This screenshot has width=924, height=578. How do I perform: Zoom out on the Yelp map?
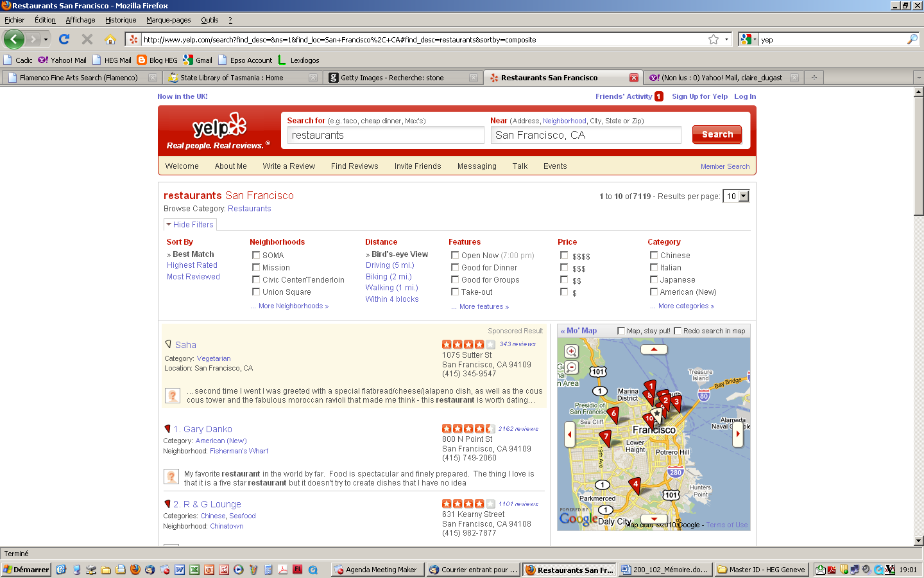571,367
